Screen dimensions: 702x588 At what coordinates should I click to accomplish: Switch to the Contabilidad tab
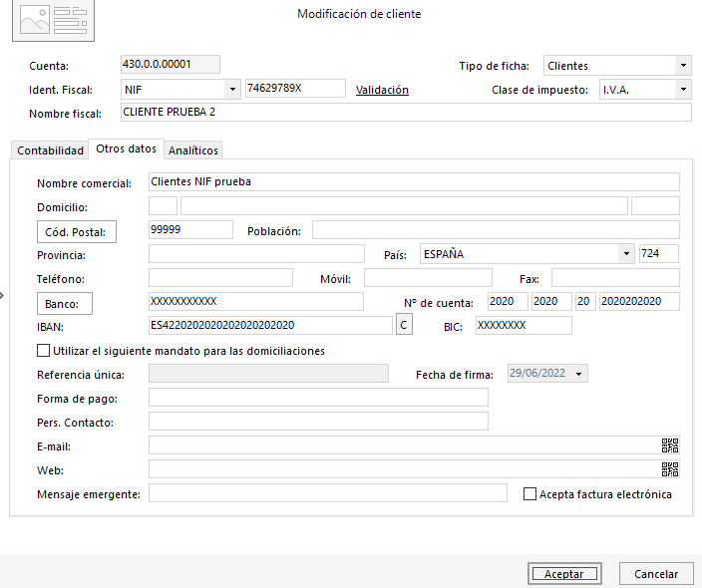point(50,150)
